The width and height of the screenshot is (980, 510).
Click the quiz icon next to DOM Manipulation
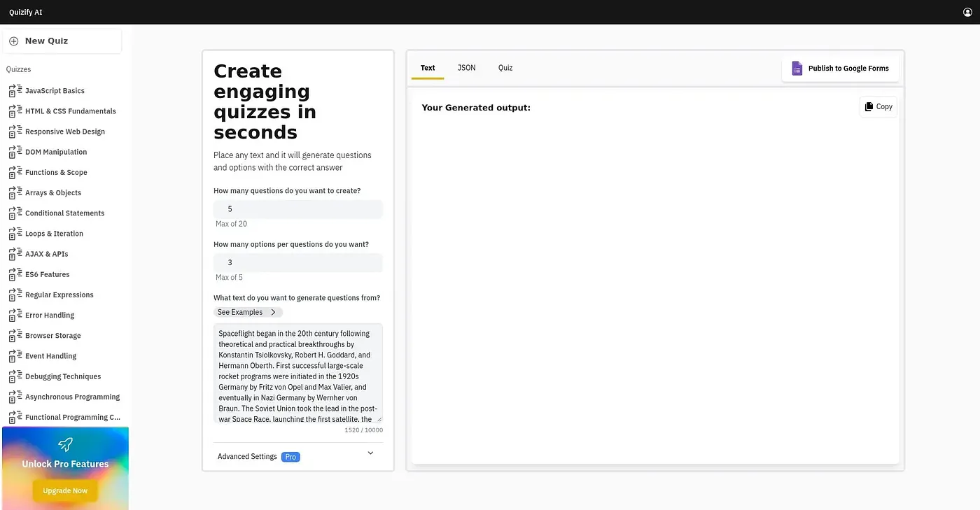pos(15,152)
